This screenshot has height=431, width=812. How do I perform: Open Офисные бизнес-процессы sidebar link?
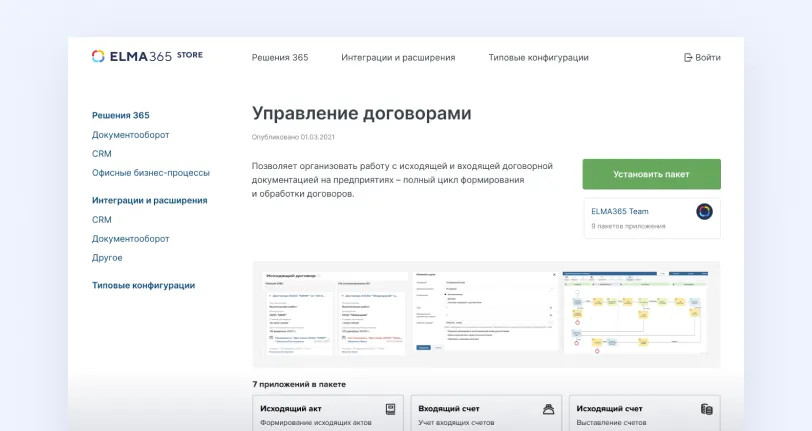151,173
